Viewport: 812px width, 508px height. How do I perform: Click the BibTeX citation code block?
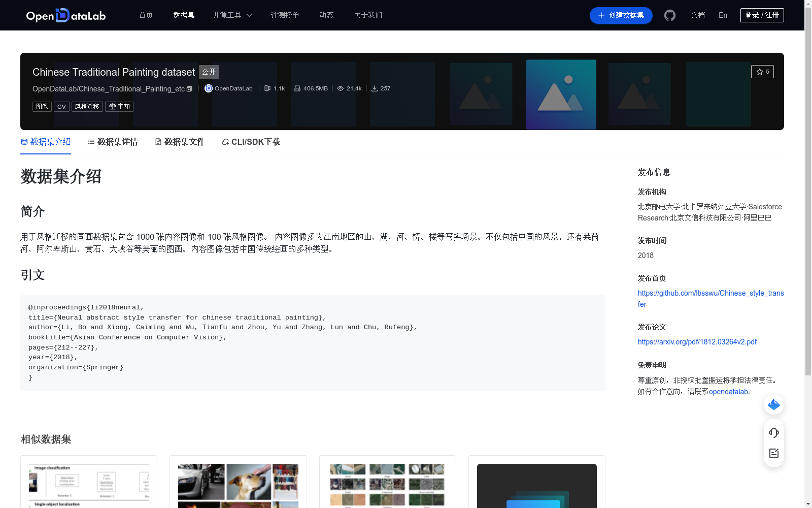313,343
